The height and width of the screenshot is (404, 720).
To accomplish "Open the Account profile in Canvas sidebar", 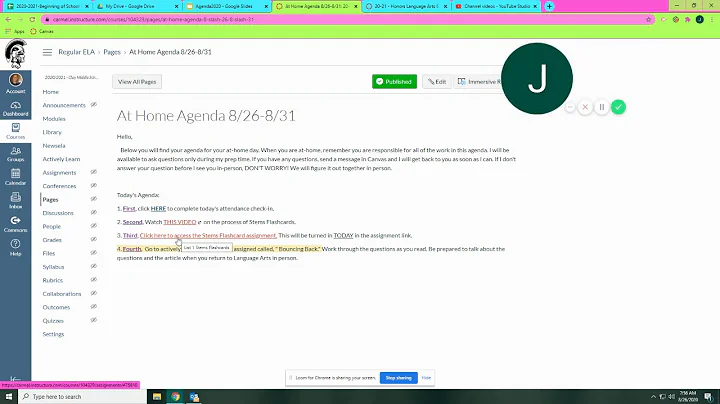I will click(16, 83).
